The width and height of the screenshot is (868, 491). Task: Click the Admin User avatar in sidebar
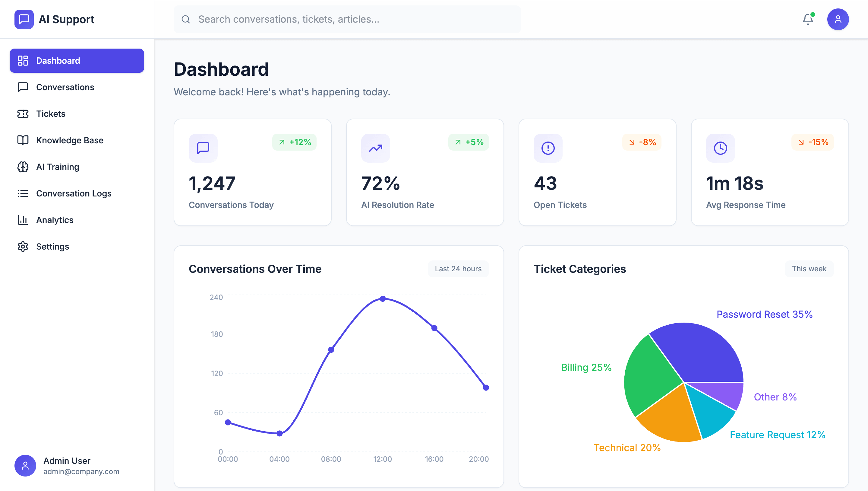click(x=25, y=465)
